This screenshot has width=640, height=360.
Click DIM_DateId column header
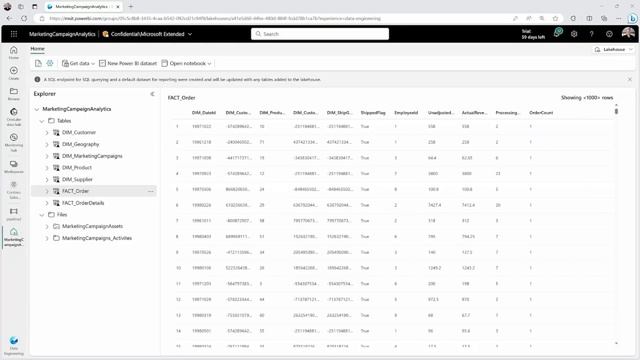tap(204, 113)
